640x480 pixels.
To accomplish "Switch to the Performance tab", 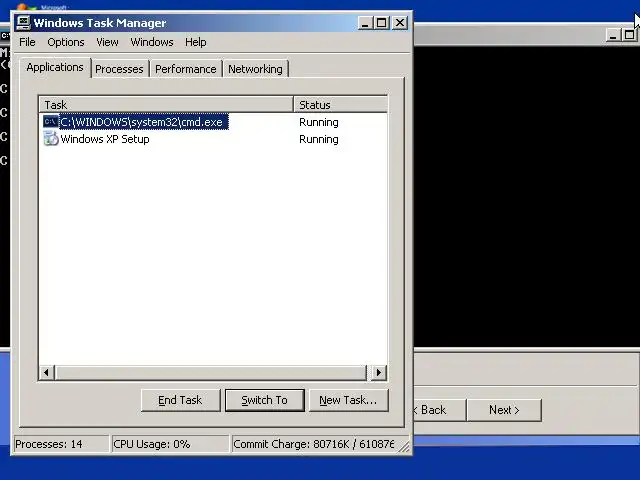I will 186,69.
